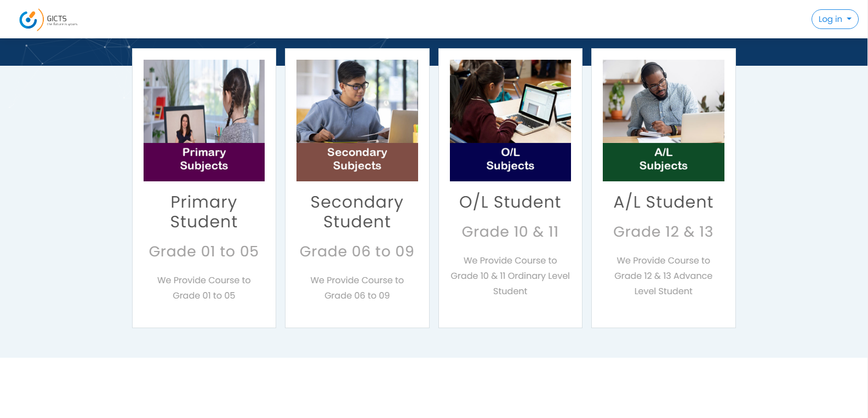Click the brown Secondary Subjects banner

[x=357, y=162]
